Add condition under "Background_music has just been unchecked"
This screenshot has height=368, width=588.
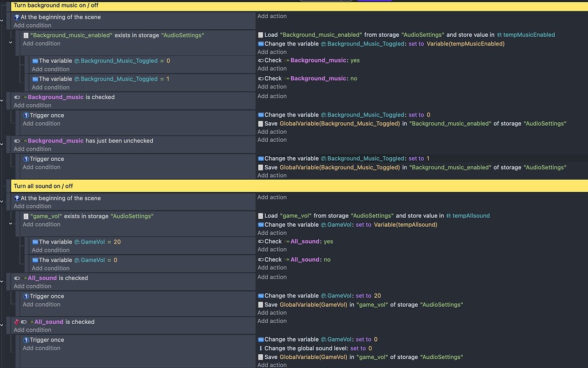(x=33, y=149)
